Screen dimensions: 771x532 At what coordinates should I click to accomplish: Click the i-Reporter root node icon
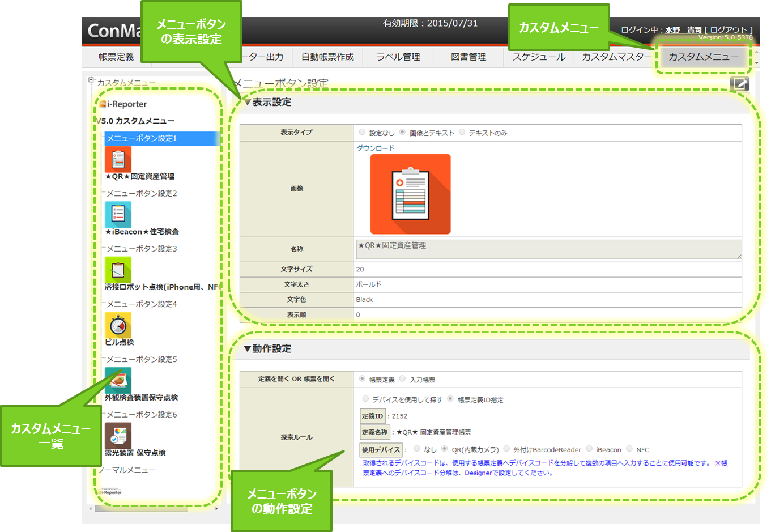(103, 104)
